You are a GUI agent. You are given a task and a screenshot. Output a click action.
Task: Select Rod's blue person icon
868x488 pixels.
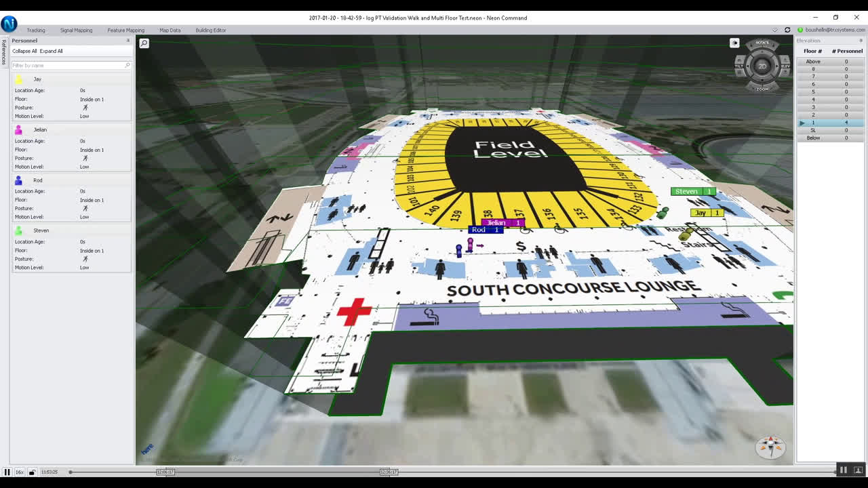tap(18, 180)
